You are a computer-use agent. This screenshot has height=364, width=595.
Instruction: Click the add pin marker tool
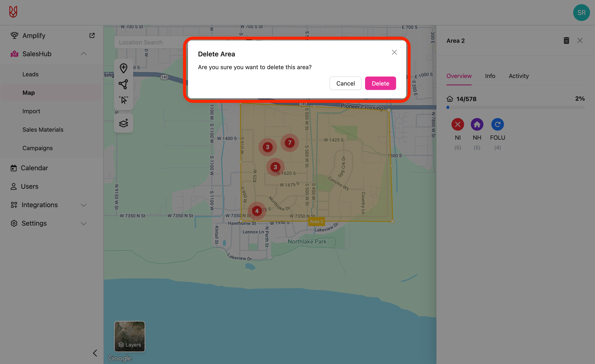point(123,68)
